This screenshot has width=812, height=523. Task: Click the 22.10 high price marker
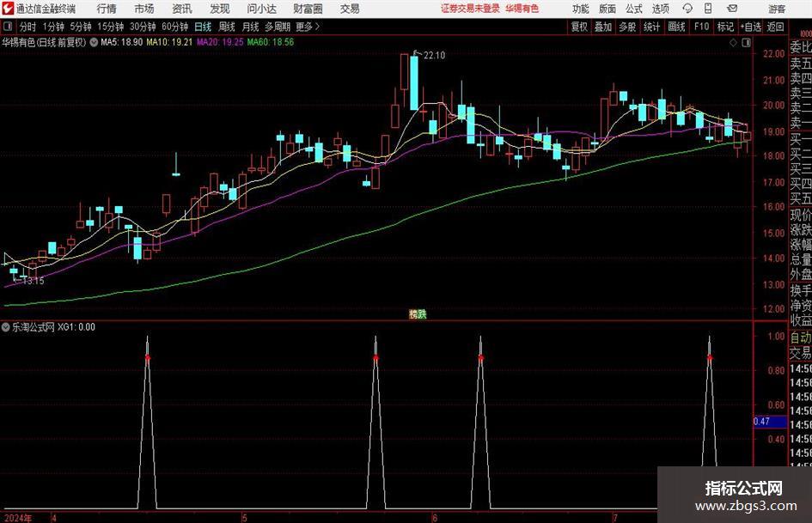pos(435,56)
